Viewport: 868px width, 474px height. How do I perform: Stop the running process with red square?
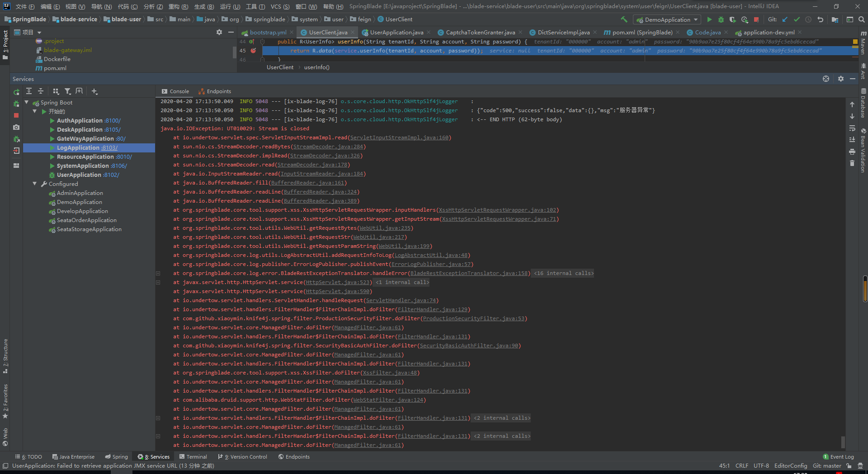[756, 19]
